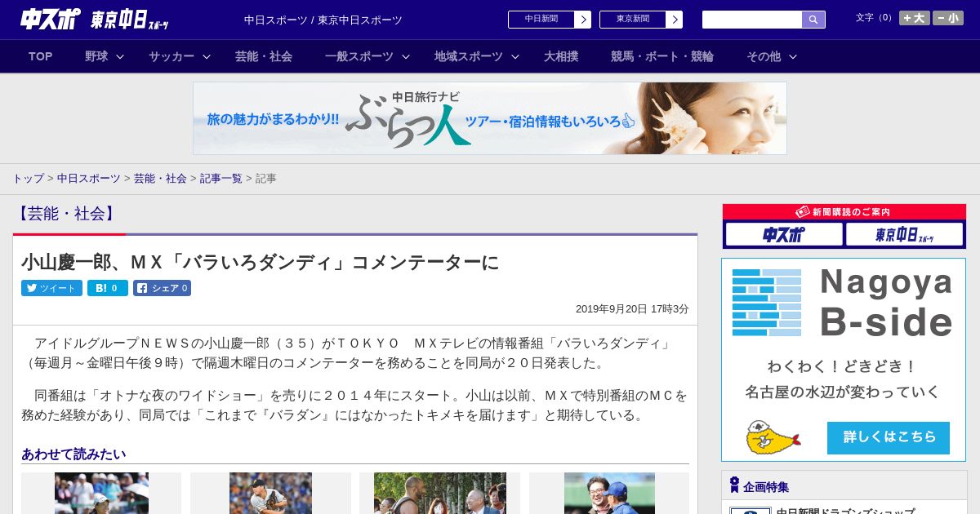The height and width of the screenshot is (514, 980).
Task: Open the 野球 menu
Action: coord(96,56)
